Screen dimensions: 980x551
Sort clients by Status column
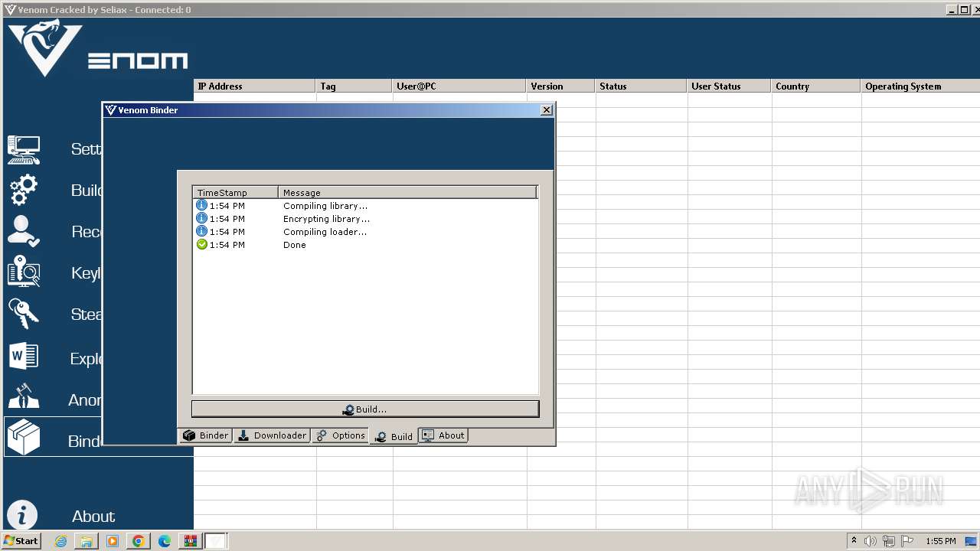(641, 86)
